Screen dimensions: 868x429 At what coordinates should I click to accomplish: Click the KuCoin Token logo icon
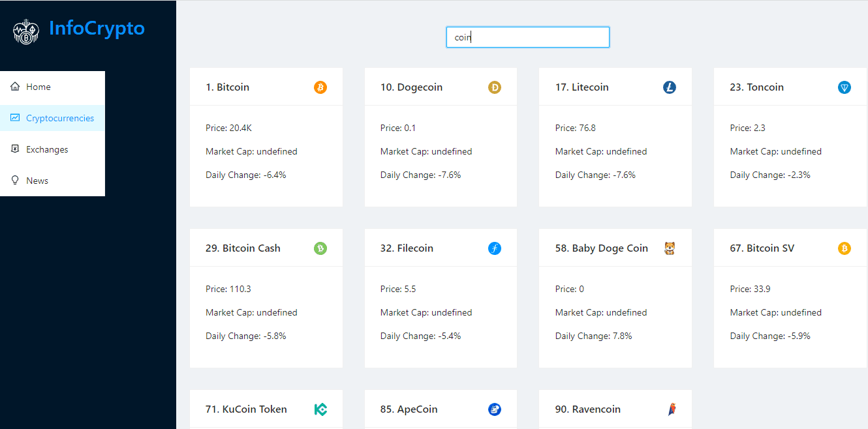pos(320,409)
